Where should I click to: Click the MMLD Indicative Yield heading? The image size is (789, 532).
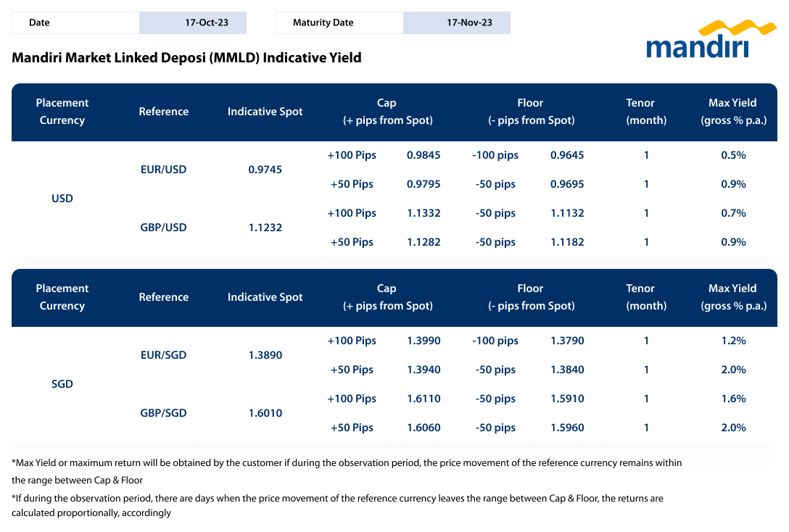tap(186, 58)
